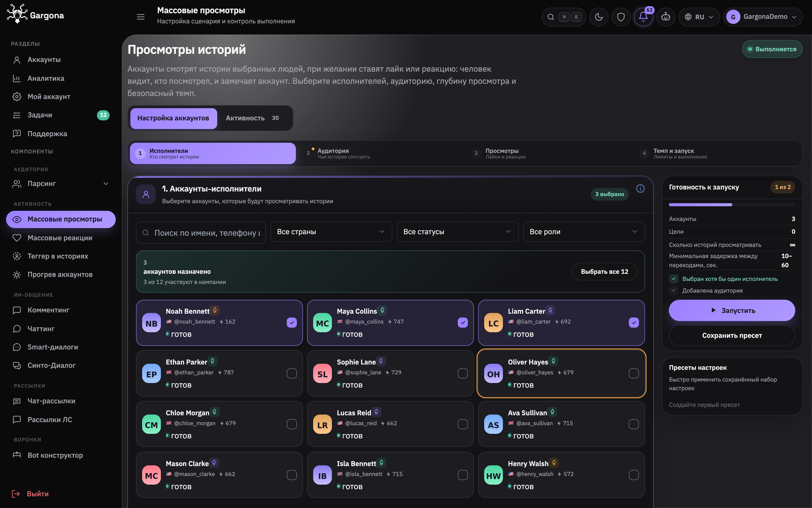This screenshot has width=812, height=508.
Task: Click Выбрать все 12 button
Action: pyautogui.click(x=604, y=272)
